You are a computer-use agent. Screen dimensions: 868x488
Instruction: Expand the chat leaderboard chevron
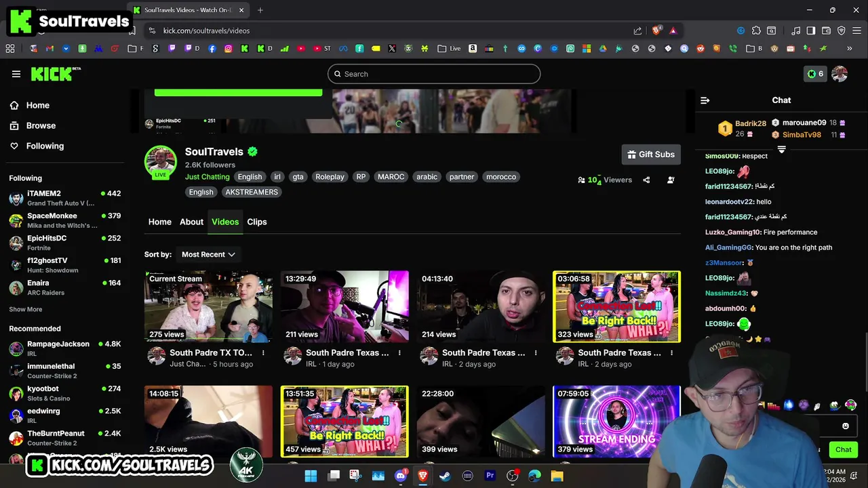click(781, 149)
